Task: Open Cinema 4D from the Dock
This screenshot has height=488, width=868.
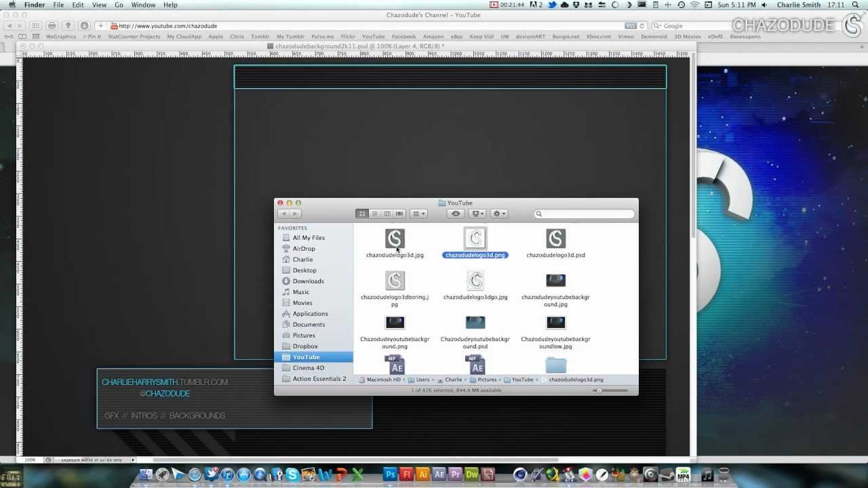Action: point(520,474)
